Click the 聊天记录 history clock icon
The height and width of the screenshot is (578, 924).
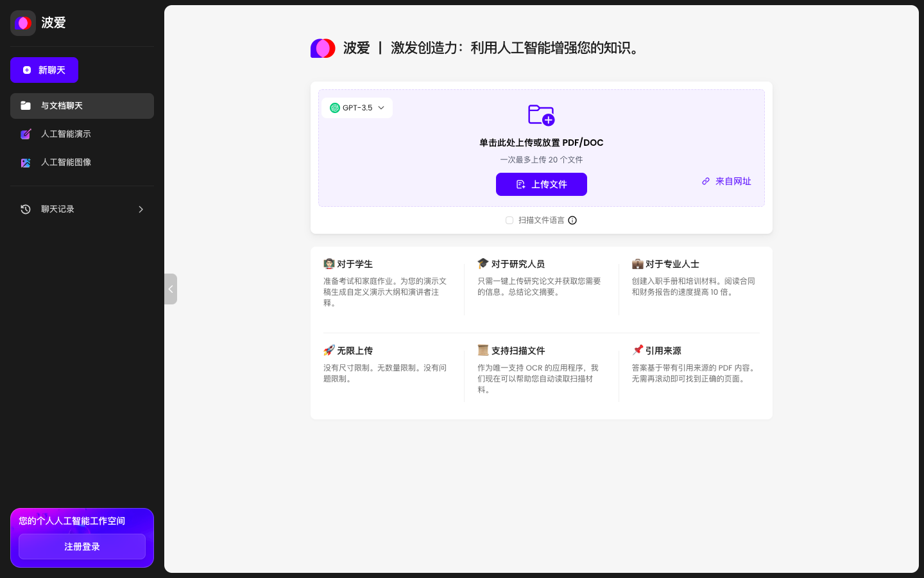(26, 209)
